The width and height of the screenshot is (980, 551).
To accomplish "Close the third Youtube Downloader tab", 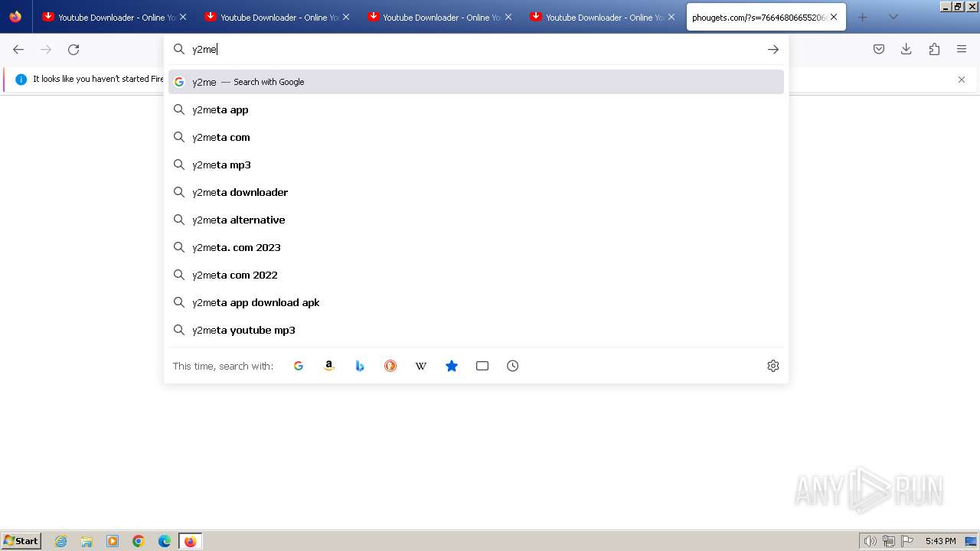I will [508, 17].
